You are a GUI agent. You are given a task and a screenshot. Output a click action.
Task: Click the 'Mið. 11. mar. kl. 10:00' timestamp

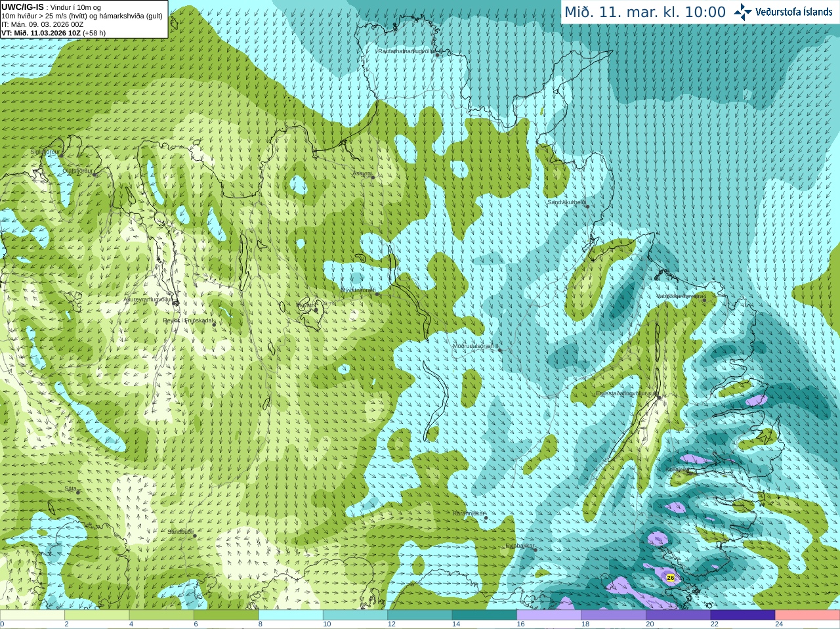pyautogui.click(x=645, y=12)
